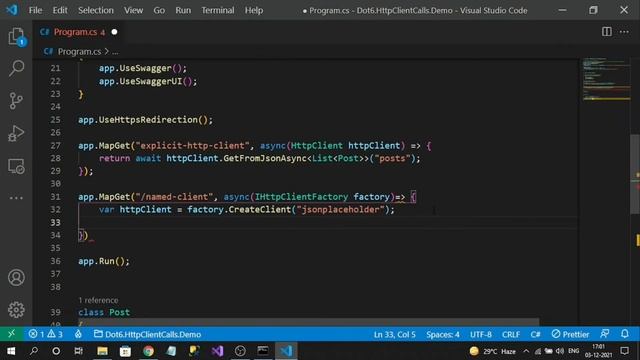Open the Search view in activity bar
Viewport: 640px width, 360px height.
click(16, 68)
